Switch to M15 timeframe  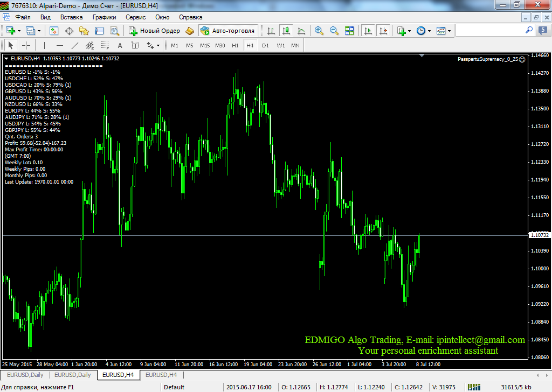(x=205, y=45)
